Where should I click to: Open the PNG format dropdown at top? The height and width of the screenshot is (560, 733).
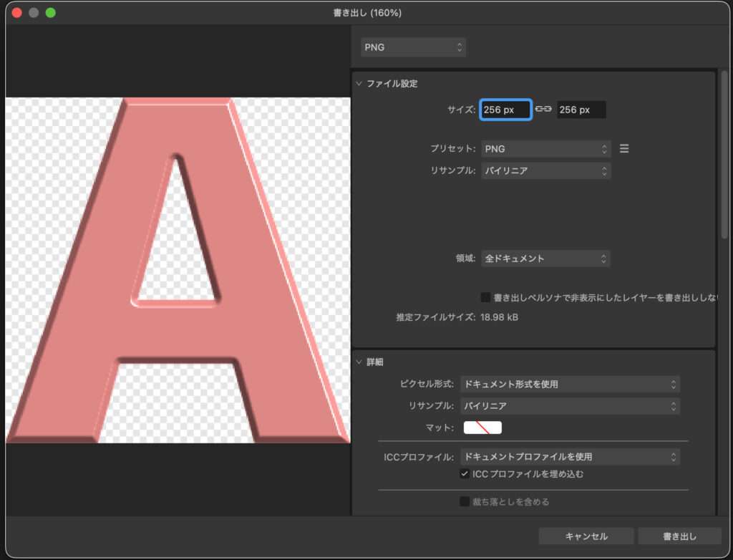point(413,47)
